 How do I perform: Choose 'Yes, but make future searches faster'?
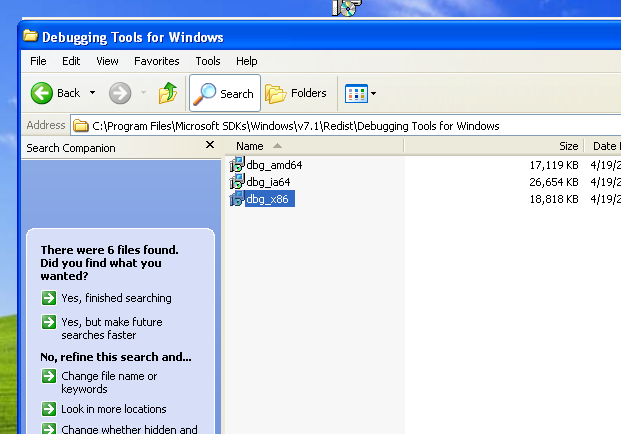[x=112, y=328]
